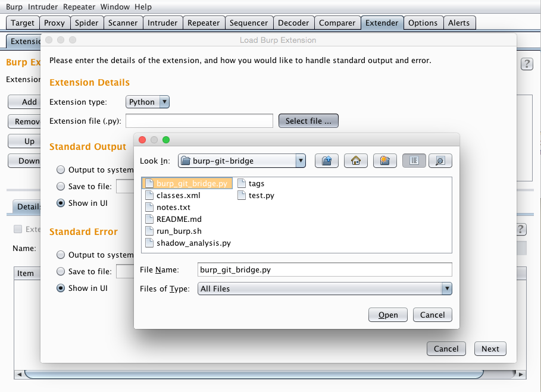Switch file chooser to Details view
Viewport: 541px width, 392px height.
coord(440,161)
